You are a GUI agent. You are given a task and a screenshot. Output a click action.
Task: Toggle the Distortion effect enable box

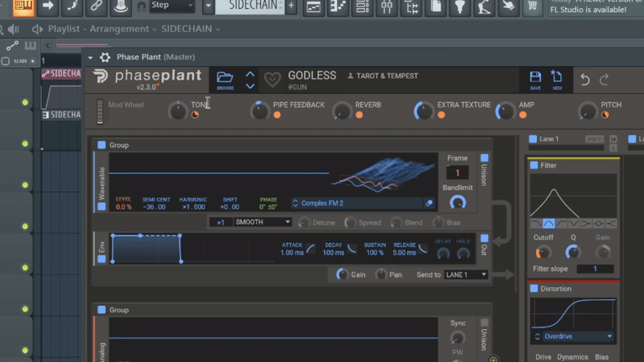(x=534, y=289)
